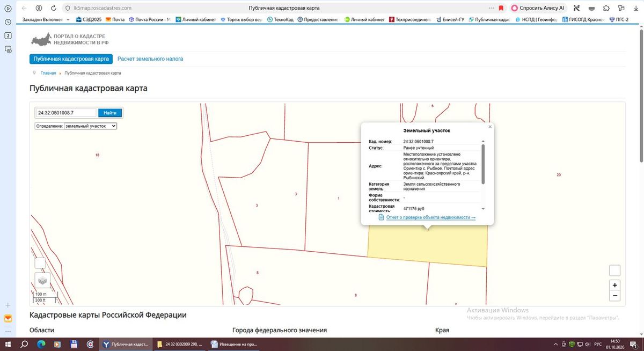
Task: Open the Определение object type dropdown
Action: [90, 126]
